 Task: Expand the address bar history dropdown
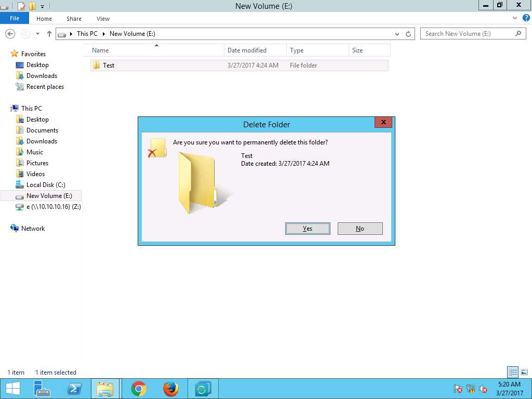[x=397, y=34]
